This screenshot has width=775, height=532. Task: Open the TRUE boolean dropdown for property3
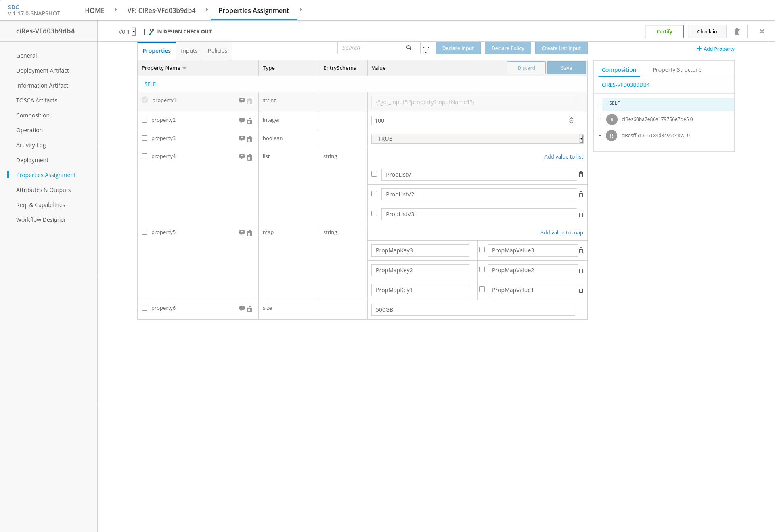(477, 139)
